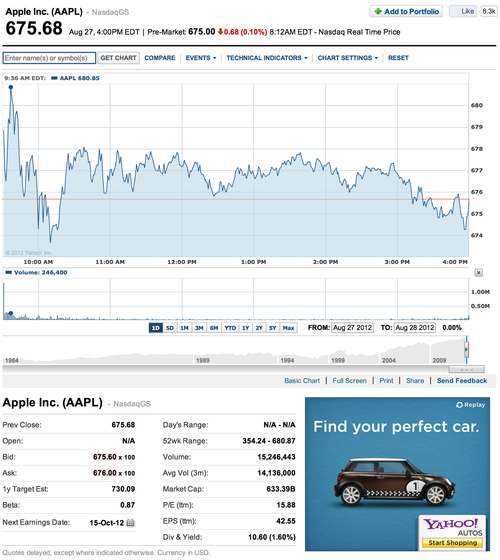Switch chart to 1M range
500x560 pixels.
point(185,328)
